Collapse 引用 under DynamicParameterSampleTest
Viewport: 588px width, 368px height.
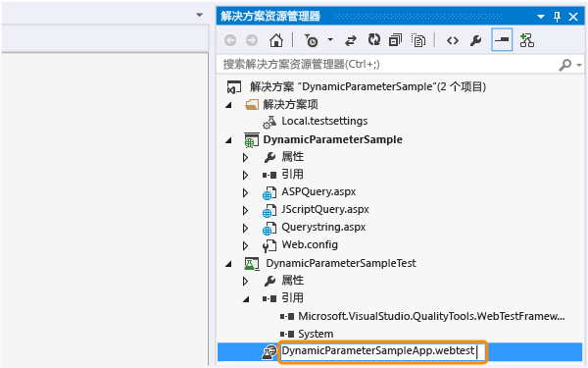(246, 299)
